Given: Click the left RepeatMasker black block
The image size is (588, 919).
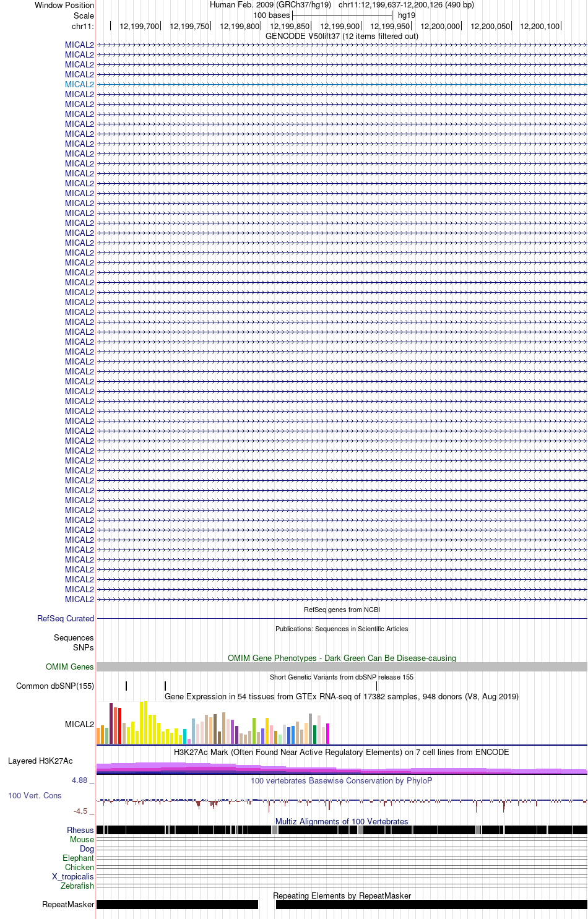Looking at the screenshot, I should 177,904.
